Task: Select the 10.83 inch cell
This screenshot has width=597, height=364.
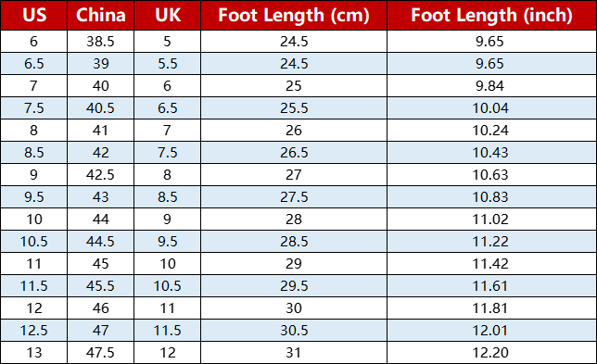Action: click(x=491, y=197)
